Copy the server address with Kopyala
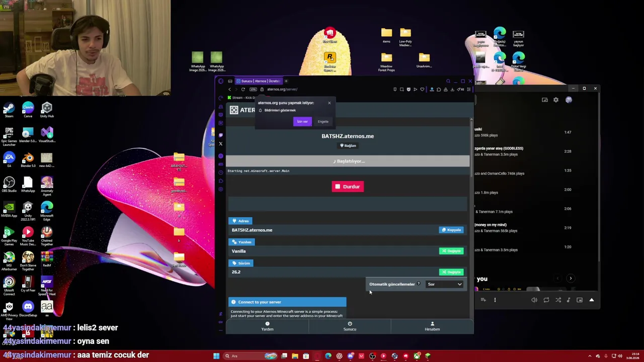 coord(451,230)
